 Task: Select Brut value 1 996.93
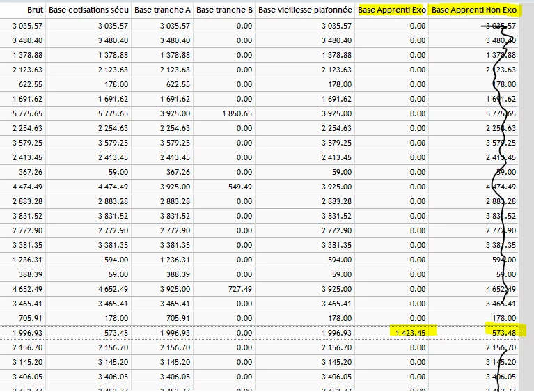point(28,333)
